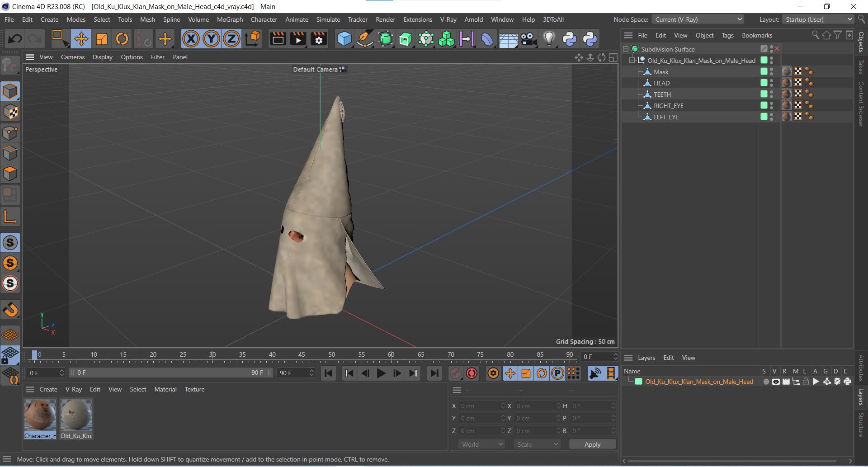
Task: Collapse the Subdivision Surface tree
Action: (x=626, y=49)
